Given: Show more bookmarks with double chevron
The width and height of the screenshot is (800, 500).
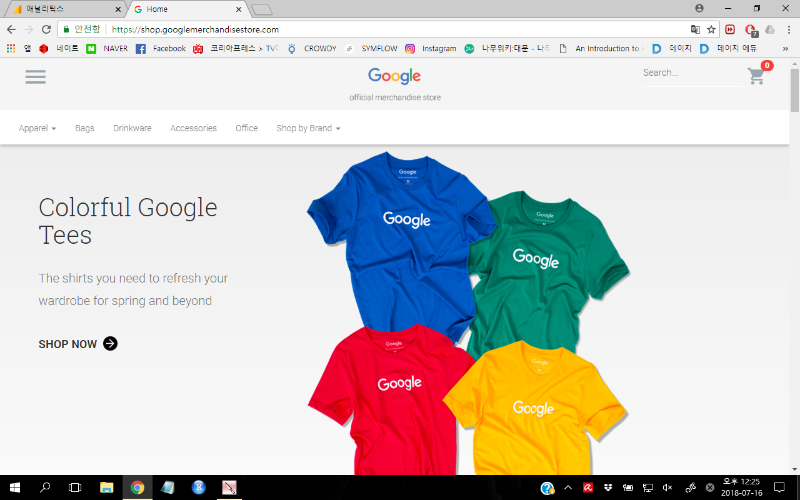Looking at the screenshot, I should [x=785, y=48].
